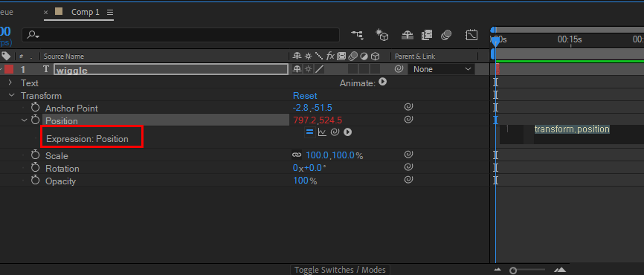Click the Scale stopwatch
644x275 pixels.
(35, 155)
